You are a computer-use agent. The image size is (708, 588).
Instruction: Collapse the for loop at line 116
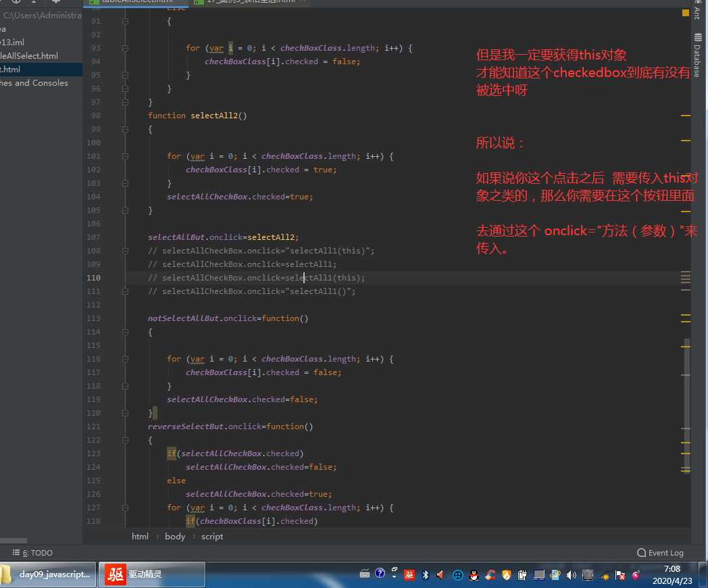tap(126, 360)
